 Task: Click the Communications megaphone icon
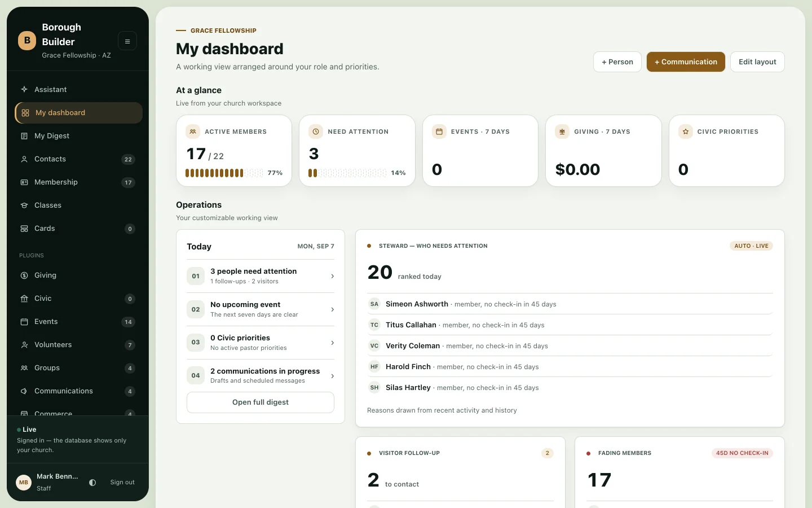tap(24, 391)
